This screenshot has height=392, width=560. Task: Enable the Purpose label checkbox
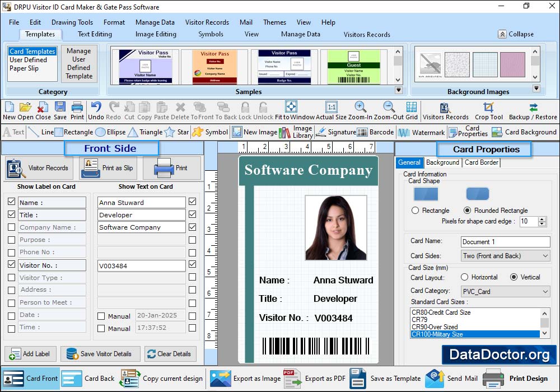(x=11, y=240)
